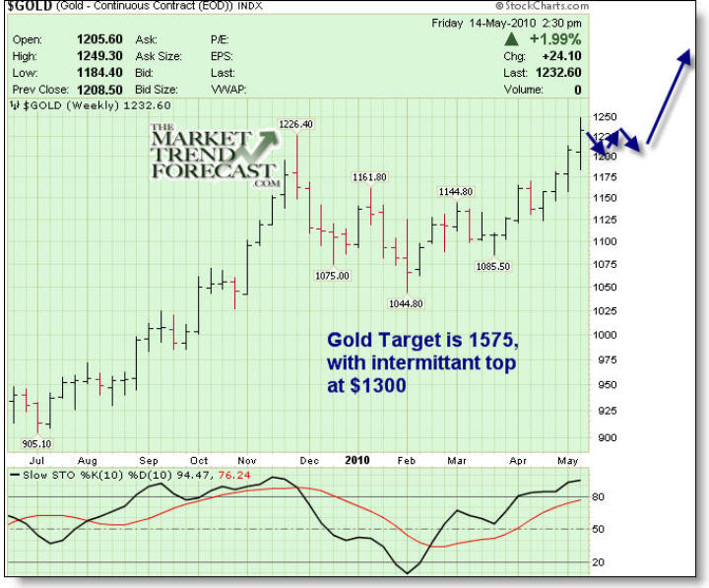709x588 pixels.
Task: Click the $GOLD ticker symbol title
Action: [x=31, y=6]
